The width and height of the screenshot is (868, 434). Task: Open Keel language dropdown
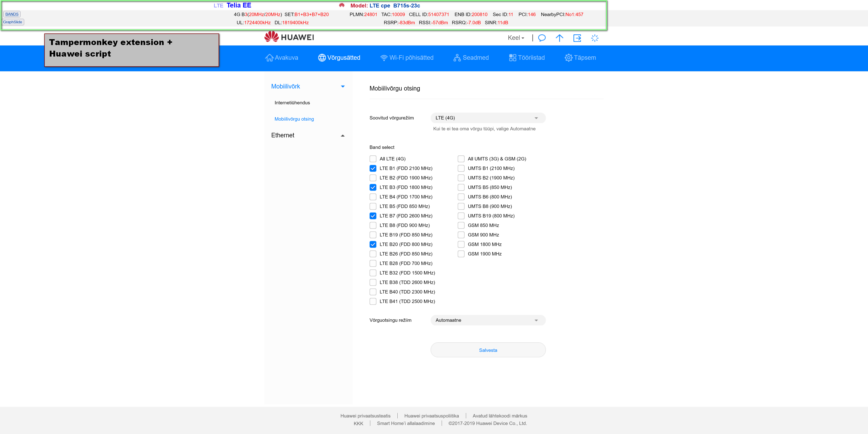pyautogui.click(x=516, y=38)
